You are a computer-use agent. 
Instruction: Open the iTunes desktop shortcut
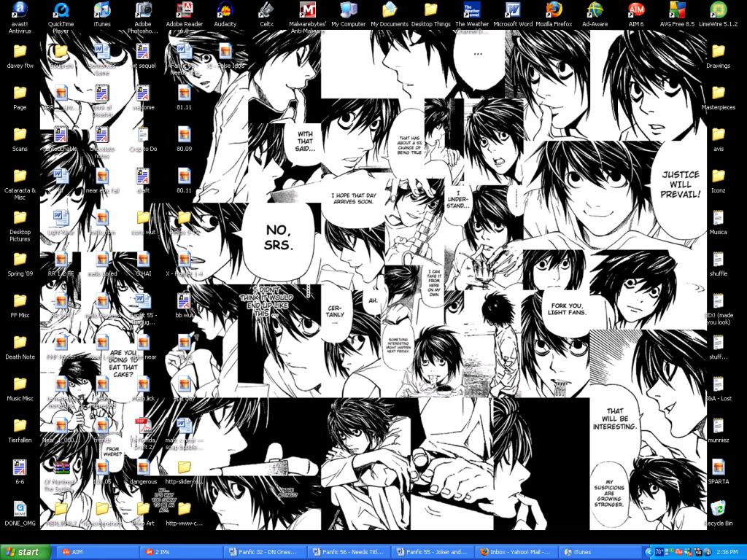pyautogui.click(x=102, y=15)
